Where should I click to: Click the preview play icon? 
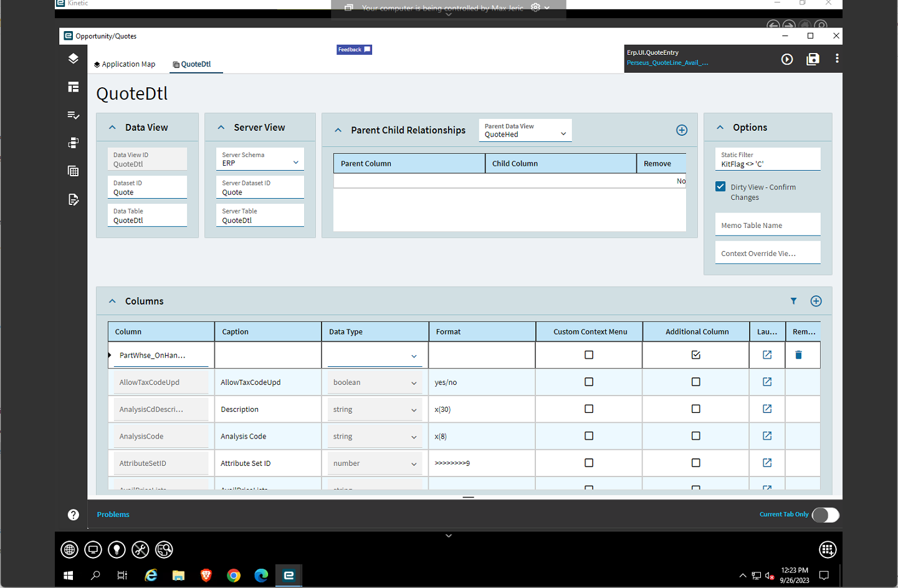[787, 59]
